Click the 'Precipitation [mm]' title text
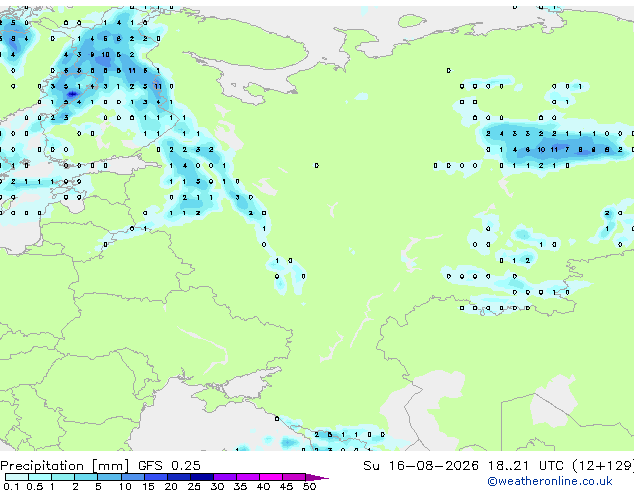The image size is (634, 490). click(65, 466)
